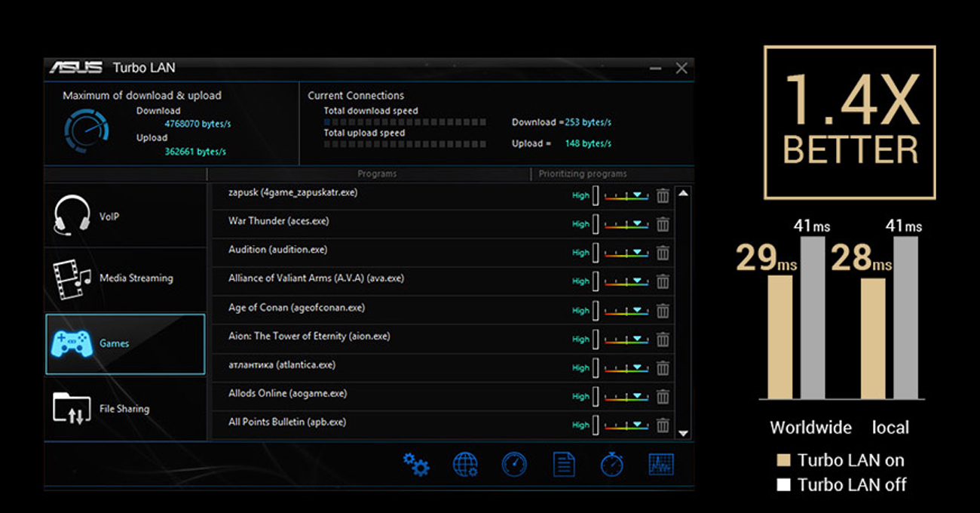The height and width of the screenshot is (513, 980).
Task: Click the 253 bytes/s current download value
Action: tap(588, 122)
